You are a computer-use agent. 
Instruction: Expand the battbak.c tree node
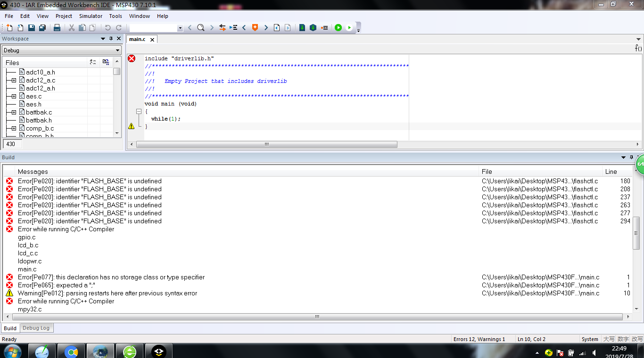click(x=14, y=113)
